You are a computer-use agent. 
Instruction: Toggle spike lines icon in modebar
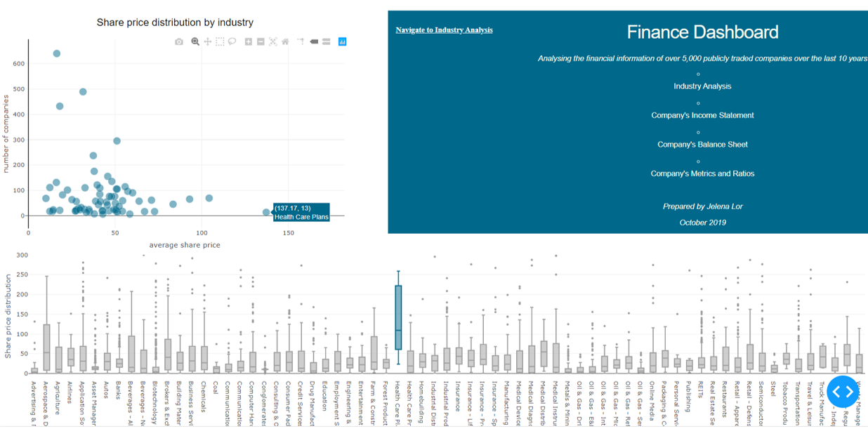[x=301, y=42]
